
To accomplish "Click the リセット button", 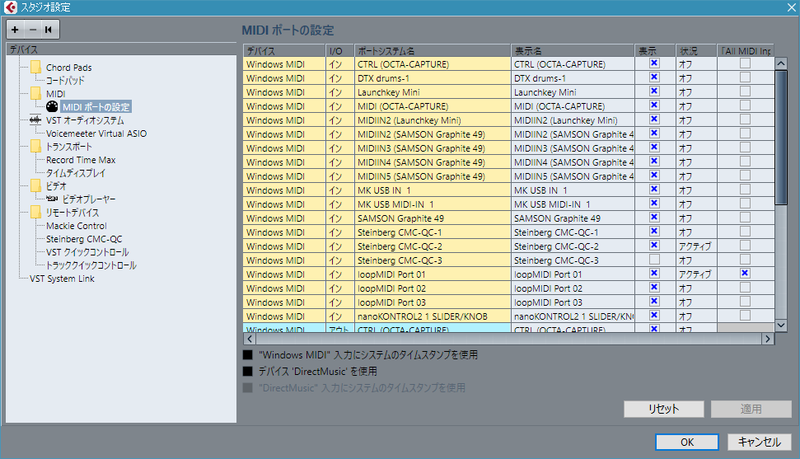I will (x=664, y=409).
